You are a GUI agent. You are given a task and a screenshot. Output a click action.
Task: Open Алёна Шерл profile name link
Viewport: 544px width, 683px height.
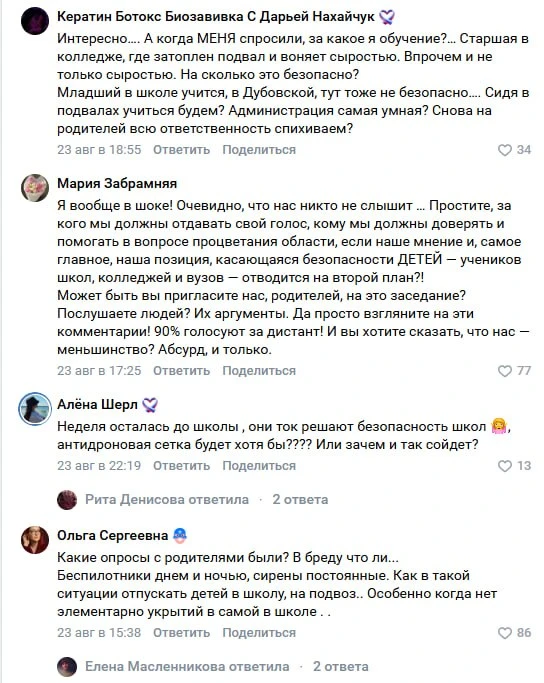coord(97,404)
